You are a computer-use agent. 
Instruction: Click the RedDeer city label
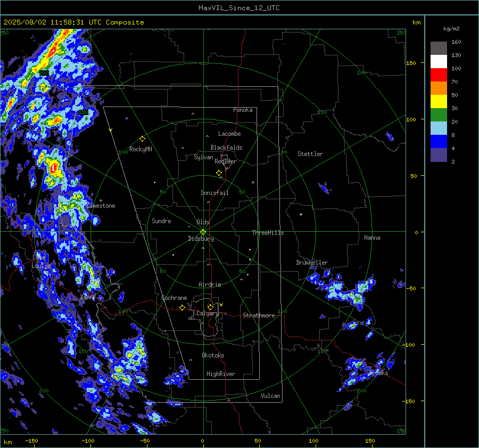(226, 161)
